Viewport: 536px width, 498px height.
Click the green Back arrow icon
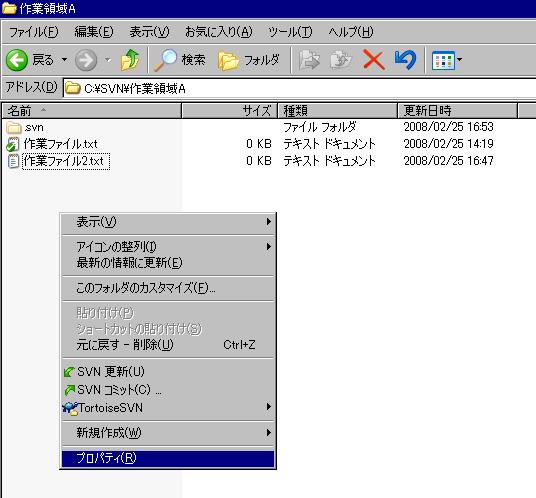(17, 60)
